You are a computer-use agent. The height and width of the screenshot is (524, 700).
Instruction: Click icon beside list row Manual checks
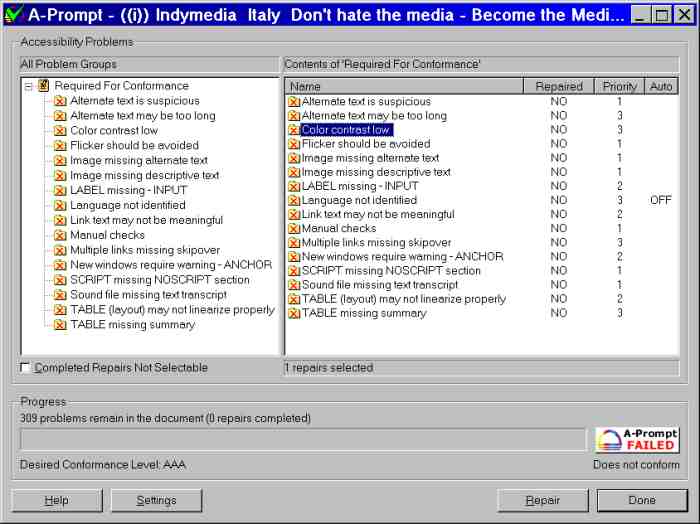pyautogui.click(x=294, y=229)
